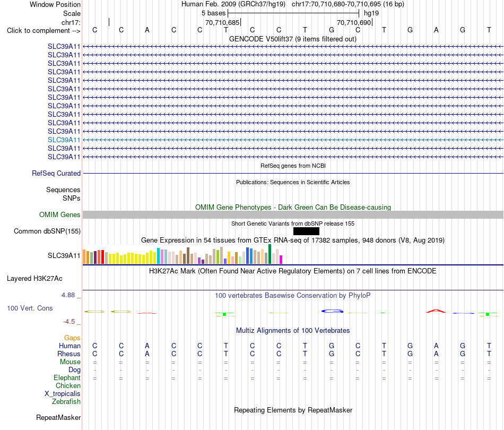Click the gray OMIM Genes bar
The image size is (504, 430).
(293, 215)
